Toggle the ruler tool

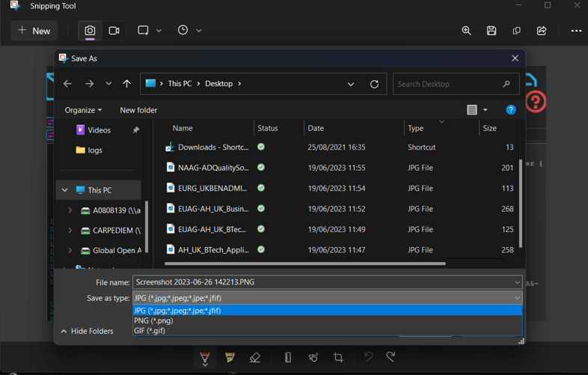288,358
